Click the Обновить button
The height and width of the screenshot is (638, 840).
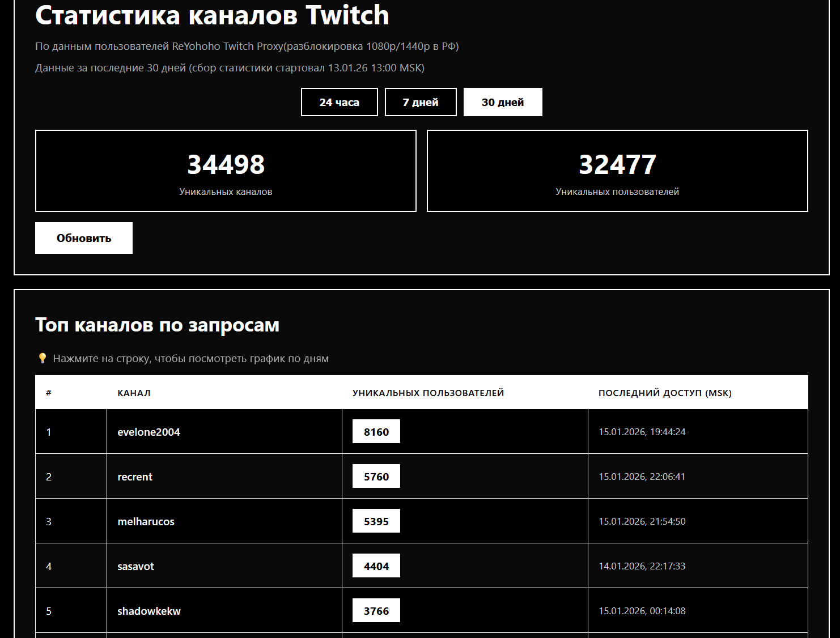click(x=84, y=238)
